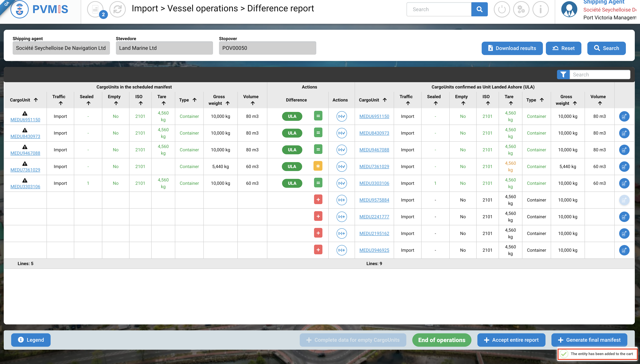Sort by Gross weight in ULA table

[575, 103]
